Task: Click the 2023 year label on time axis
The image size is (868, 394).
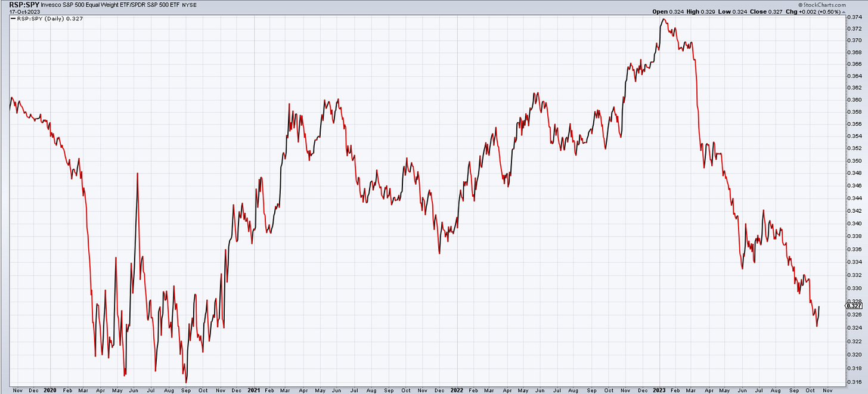Action: click(661, 389)
